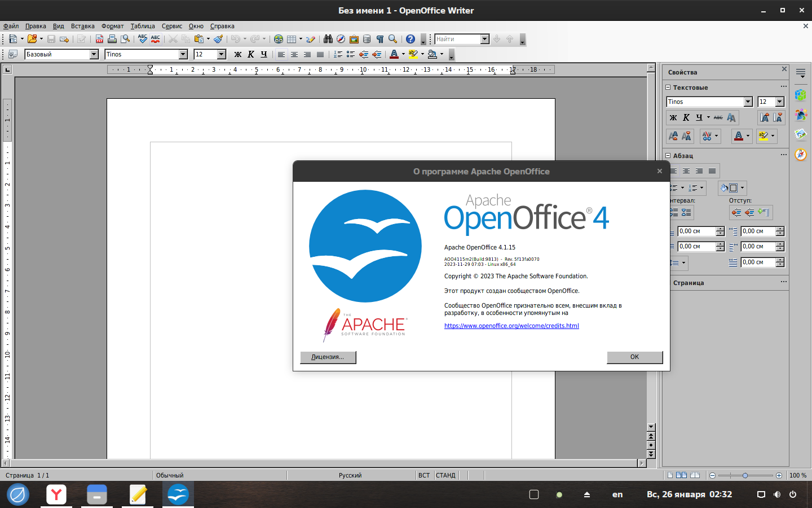812x508 pixels.
Task: Insert a Hyperlink using the globe icon
Action: (279, 39)
